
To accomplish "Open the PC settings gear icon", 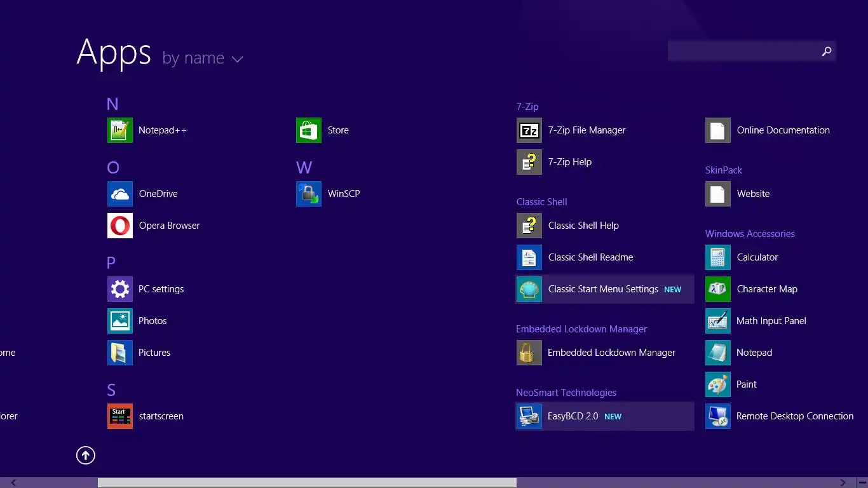I will click(x=120, y=289).
